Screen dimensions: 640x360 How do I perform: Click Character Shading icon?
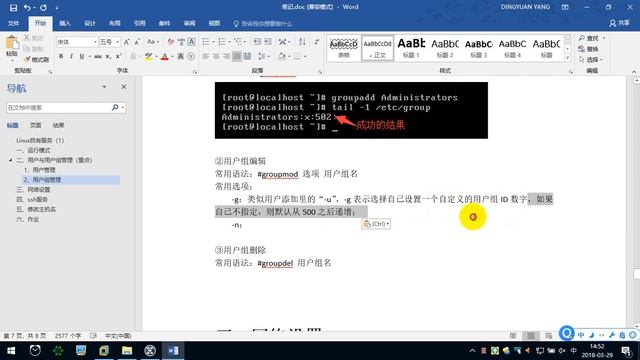180,56
